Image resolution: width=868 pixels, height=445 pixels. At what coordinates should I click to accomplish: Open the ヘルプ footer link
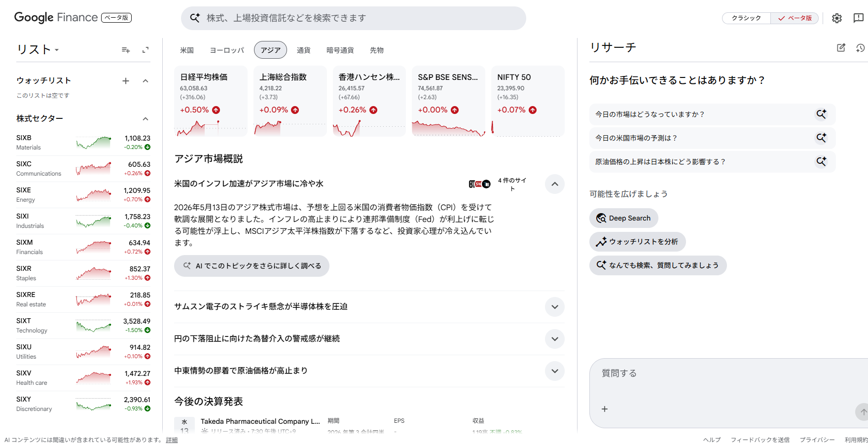[712, 440]
